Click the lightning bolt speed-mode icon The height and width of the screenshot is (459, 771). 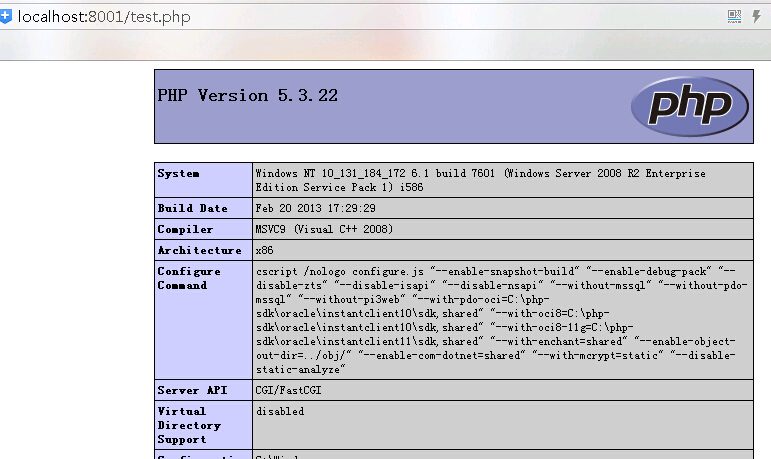[756, 16]
